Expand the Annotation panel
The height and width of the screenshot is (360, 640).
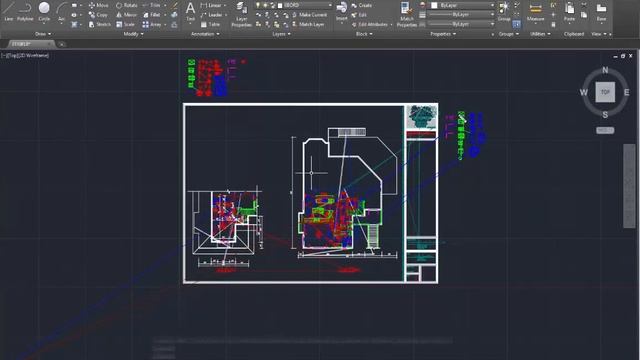[x=205, y=34]
